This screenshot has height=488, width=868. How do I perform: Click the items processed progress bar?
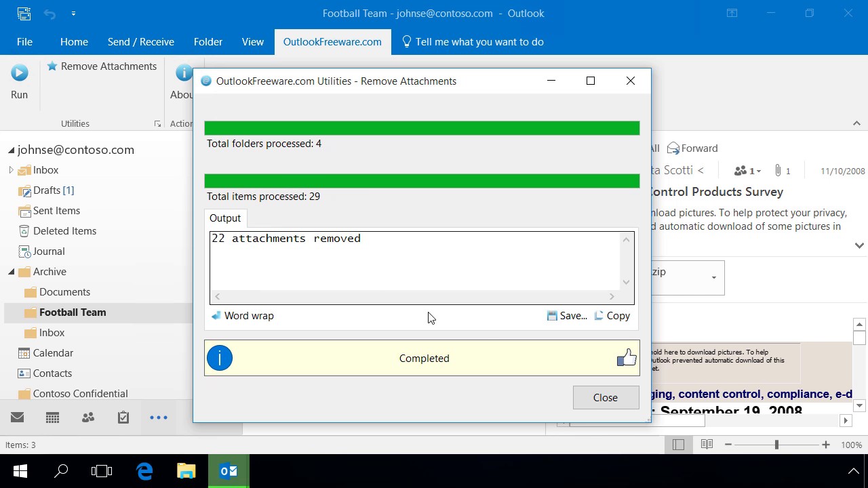click(422, 181)
